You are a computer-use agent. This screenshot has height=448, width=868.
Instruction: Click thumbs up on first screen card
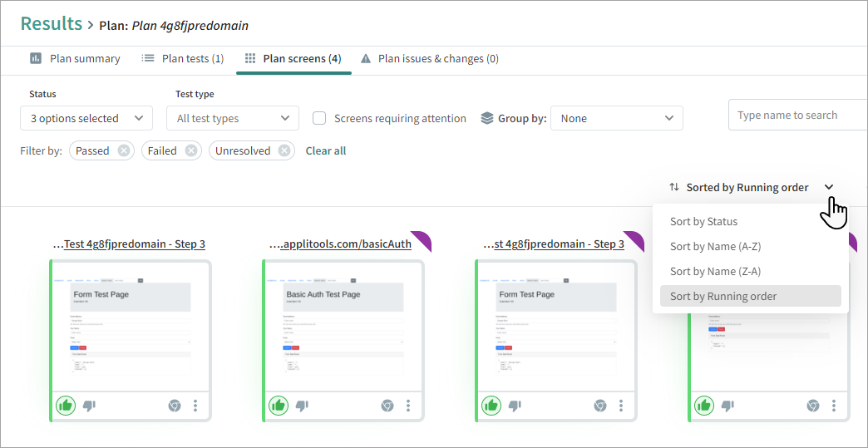coord(66,406)
